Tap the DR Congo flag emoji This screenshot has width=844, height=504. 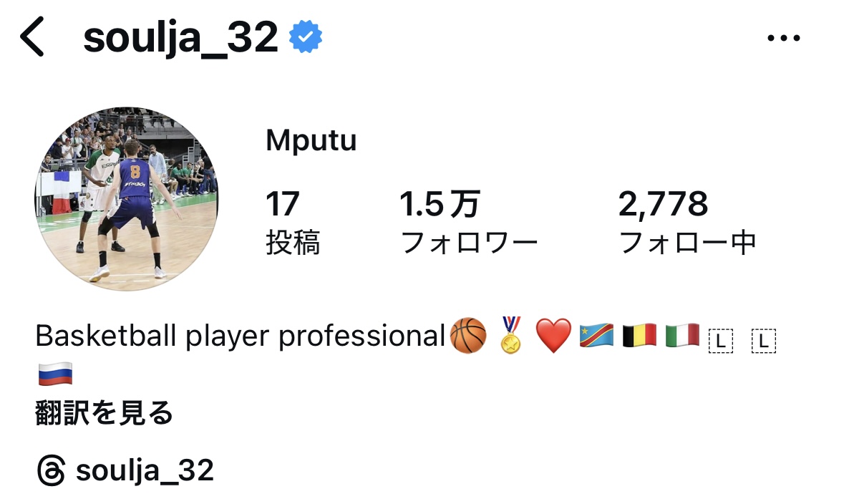pyautogui.click(x=596, y=336)
